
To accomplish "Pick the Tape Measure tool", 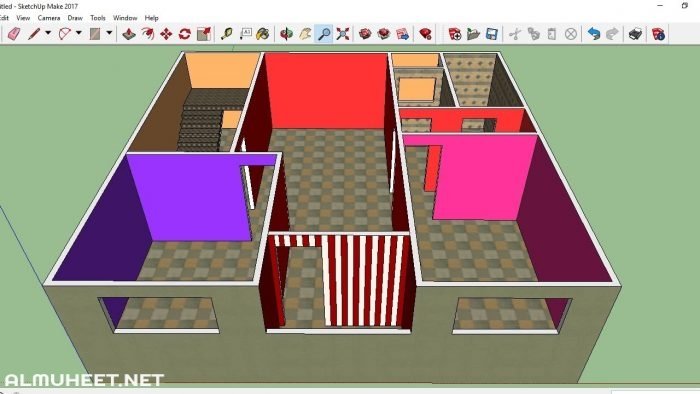I will tap(227, 33).
